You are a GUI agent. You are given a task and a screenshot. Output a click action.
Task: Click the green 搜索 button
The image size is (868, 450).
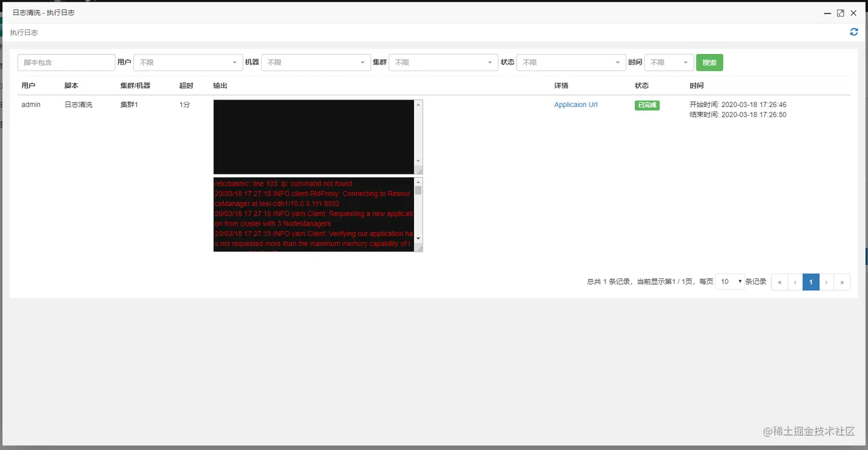pyautogui.click(x=710, y=63)
